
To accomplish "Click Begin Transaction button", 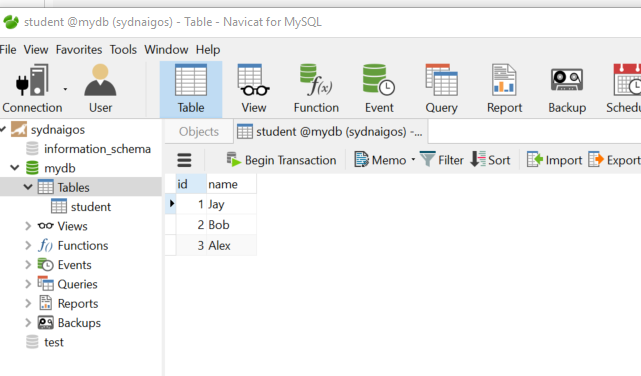I will [281, 160].
